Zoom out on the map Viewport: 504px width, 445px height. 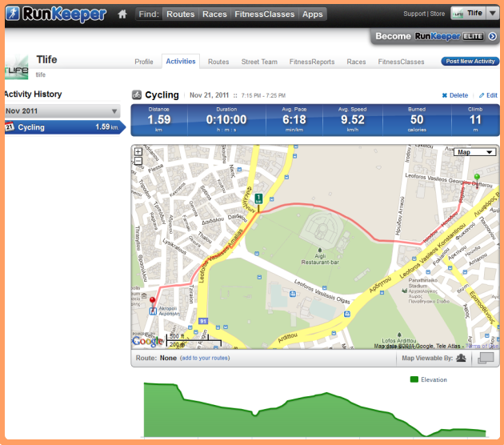pyautogui.click(x=138, y=160)
